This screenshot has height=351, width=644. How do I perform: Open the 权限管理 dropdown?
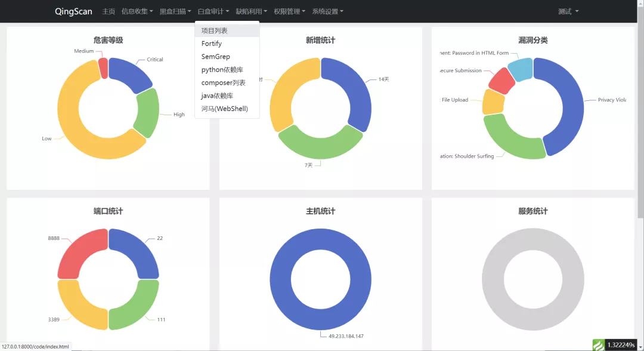pyautogui.click(x=288, y=11)
